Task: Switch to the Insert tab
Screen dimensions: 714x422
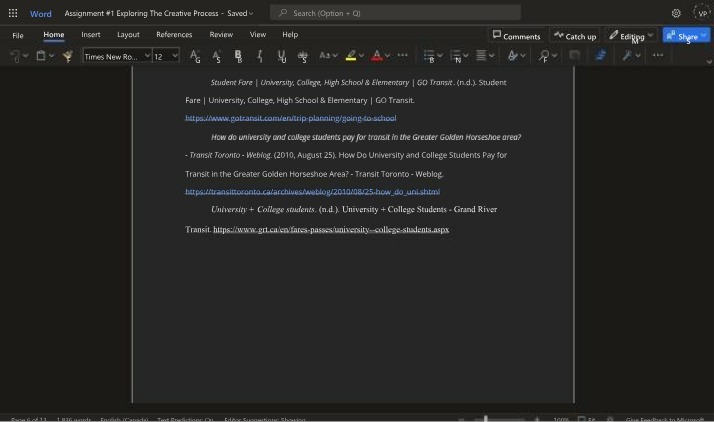Action: [91, 35]
